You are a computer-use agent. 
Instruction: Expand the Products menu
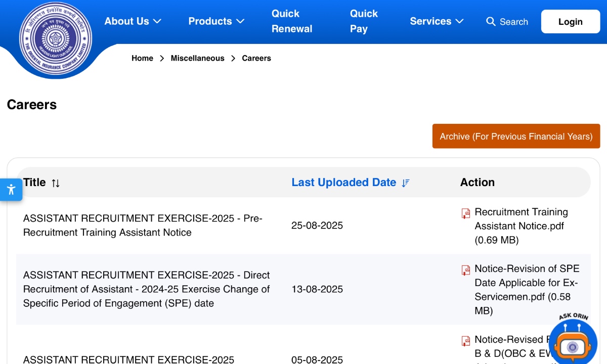point(216,21)
